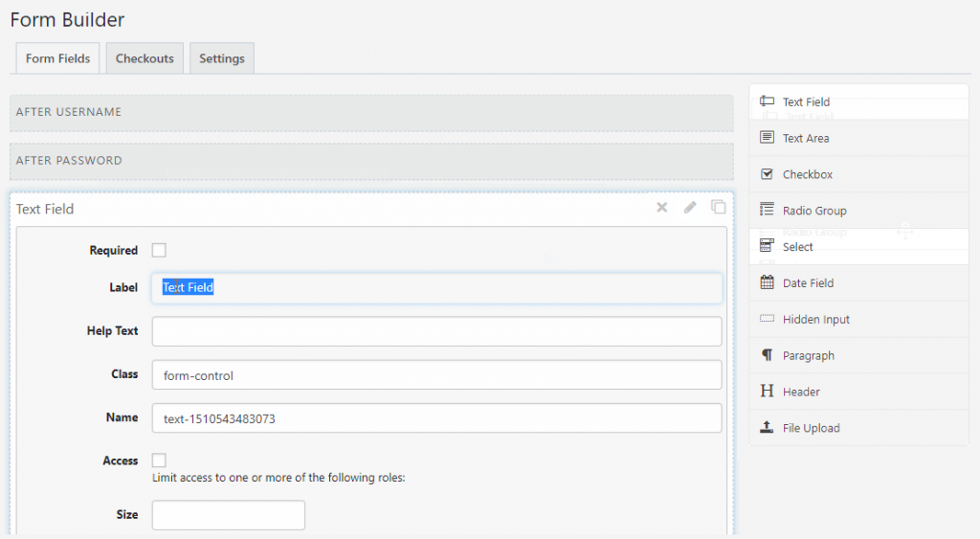Click the Form Builder heading
This screenshot has height=539, width=980.
pos(68,19)
